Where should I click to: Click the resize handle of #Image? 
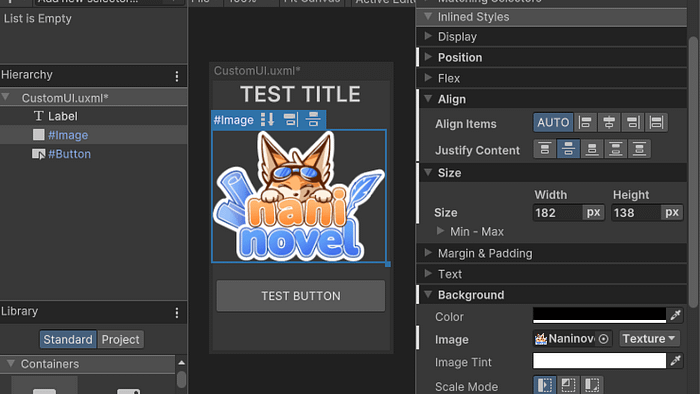[x=388, y=264]
